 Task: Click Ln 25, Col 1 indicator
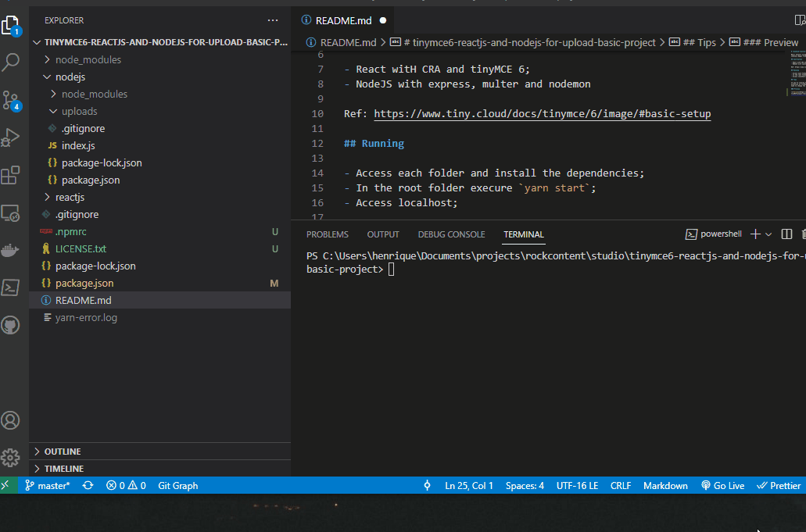coord(469,485)
